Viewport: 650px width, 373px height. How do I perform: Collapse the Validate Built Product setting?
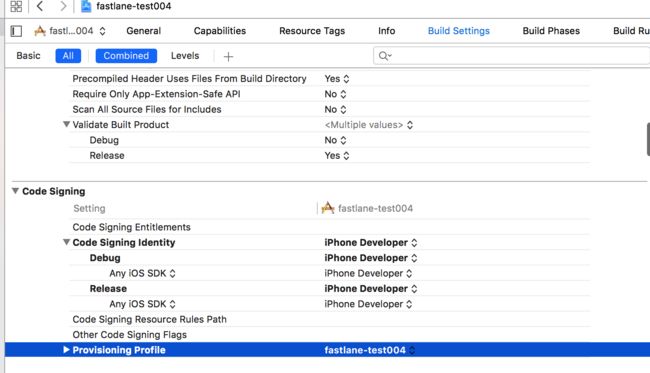[66, 124]
